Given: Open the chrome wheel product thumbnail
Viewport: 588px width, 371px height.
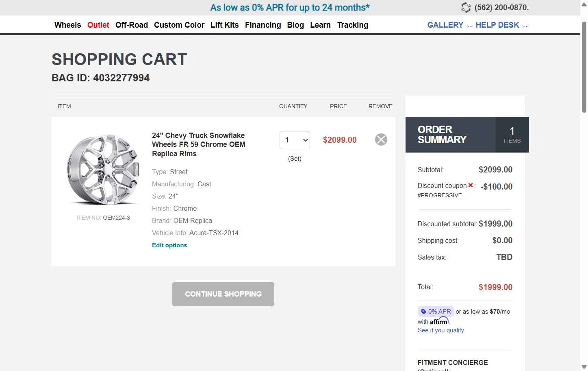Looking at the screenshot, I should click(103, 170).
